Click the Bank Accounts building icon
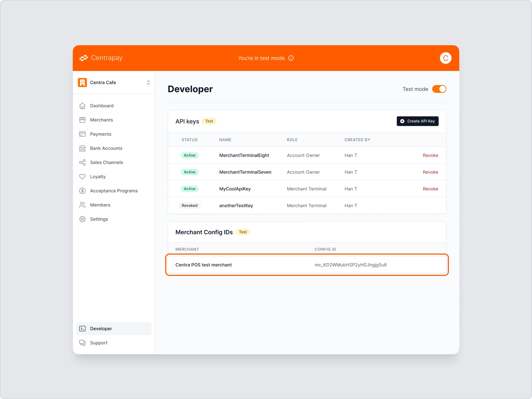Screen dimensions: 532x399 [82, 148]
